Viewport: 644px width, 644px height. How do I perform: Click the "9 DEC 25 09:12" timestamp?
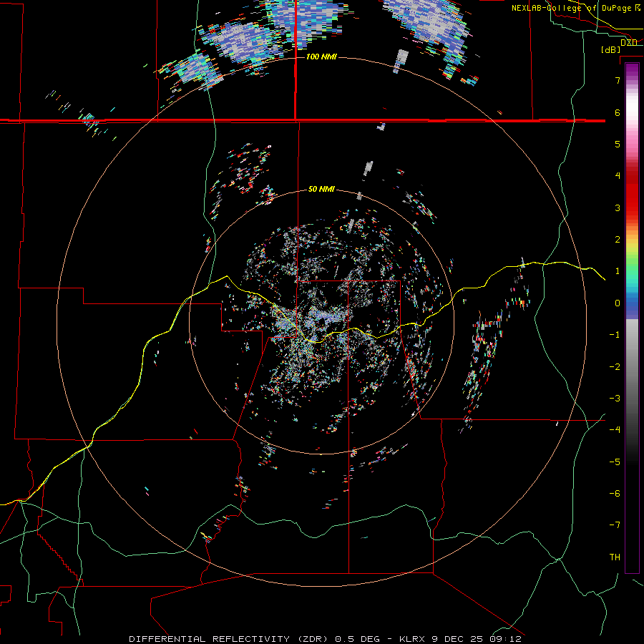click(477, 639)
